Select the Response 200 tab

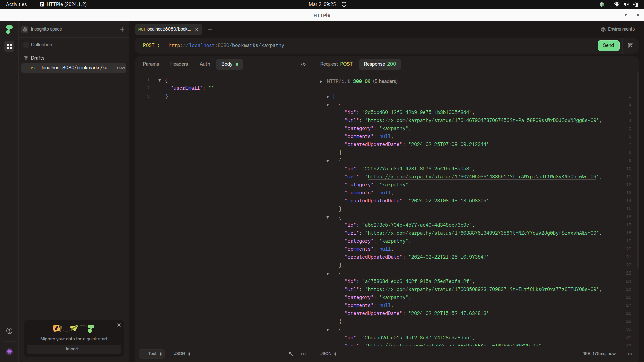point(380,64)
